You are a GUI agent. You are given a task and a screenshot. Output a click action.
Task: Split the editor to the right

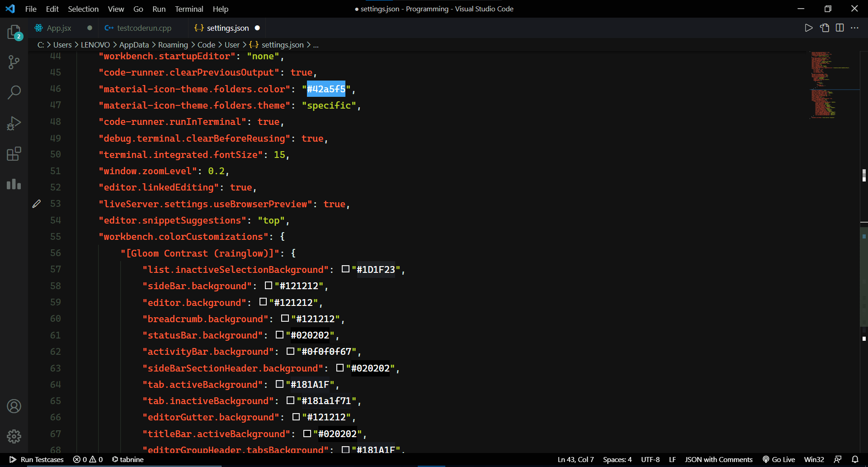(840, 28)
